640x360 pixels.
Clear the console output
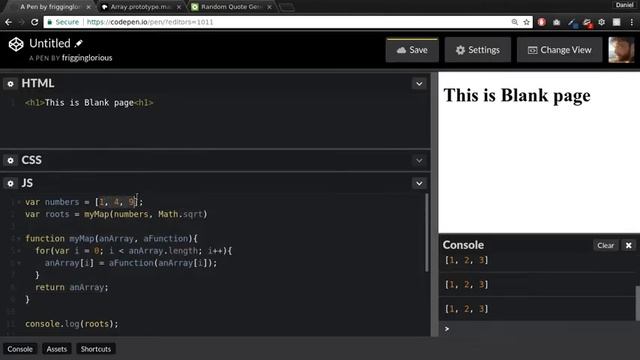[x=605, y=245]
